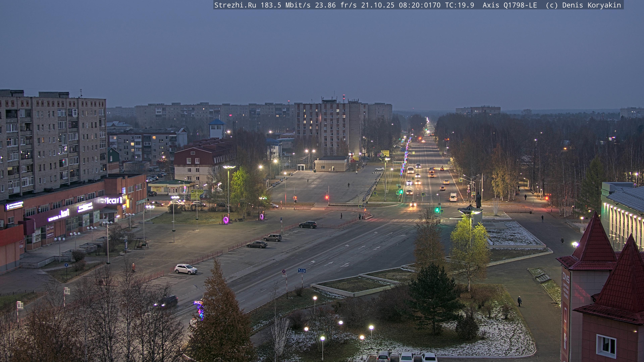Click the pedestrian walking near DNS building

coord(520,301)
